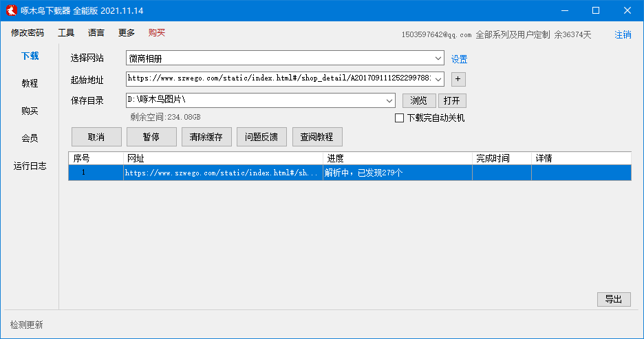Enable 下载完自动关机 checkbox
This screenshot has width=644, height=339.
point(399,118)
